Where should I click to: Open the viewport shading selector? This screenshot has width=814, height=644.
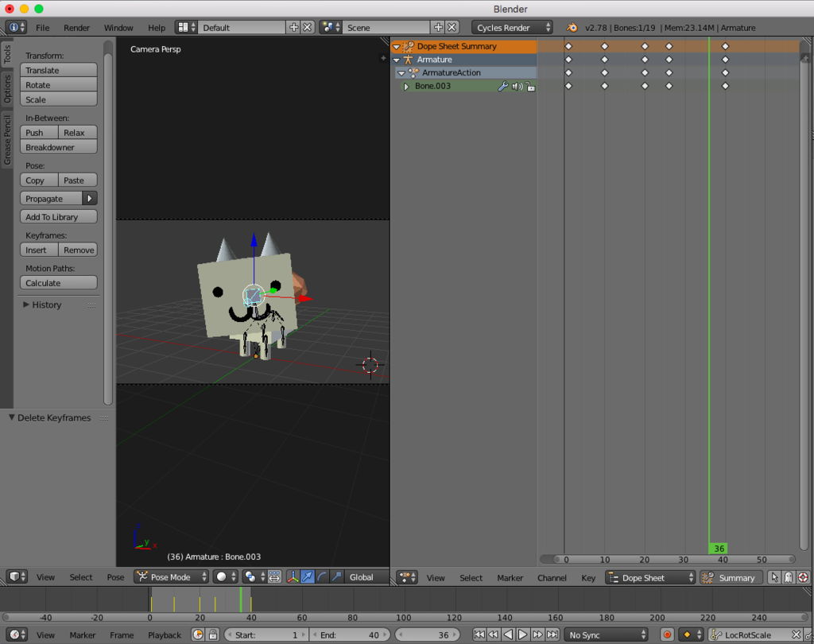225,577
